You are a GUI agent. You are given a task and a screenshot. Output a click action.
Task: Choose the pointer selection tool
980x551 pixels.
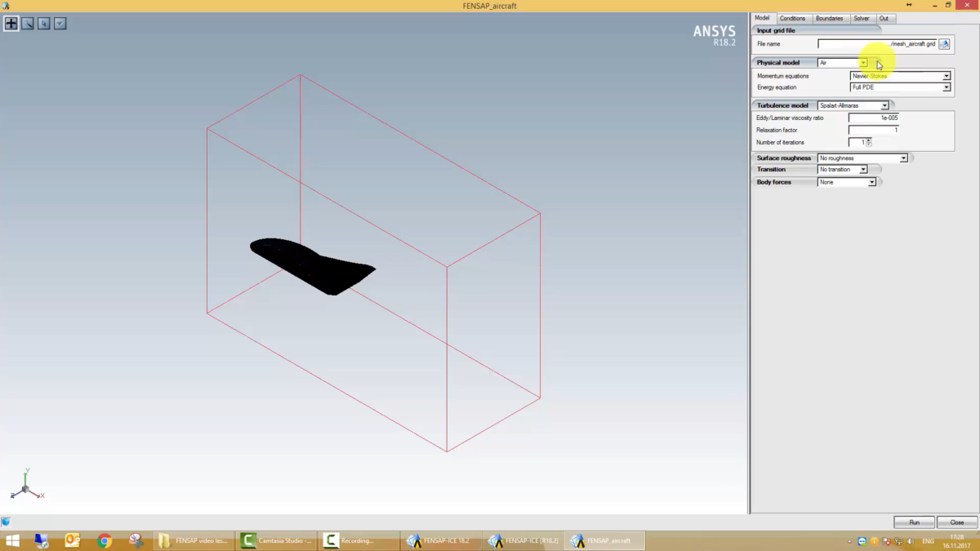tap(44, 24)
